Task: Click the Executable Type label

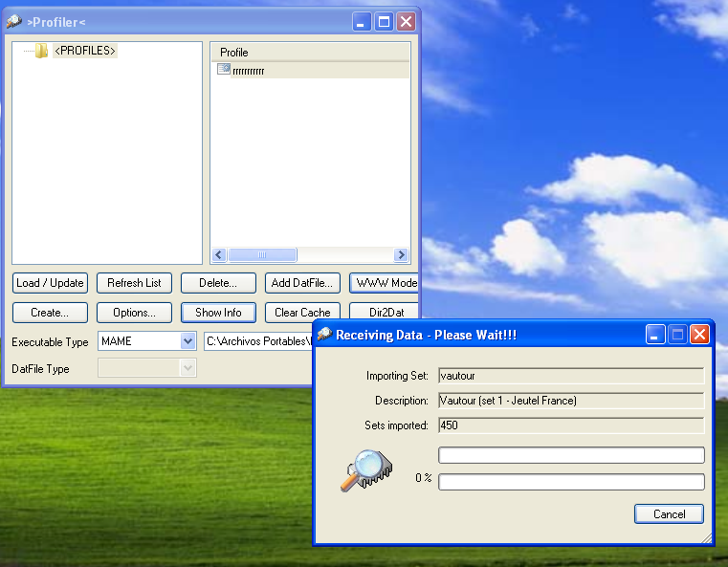Action: [x=50, y=342]
